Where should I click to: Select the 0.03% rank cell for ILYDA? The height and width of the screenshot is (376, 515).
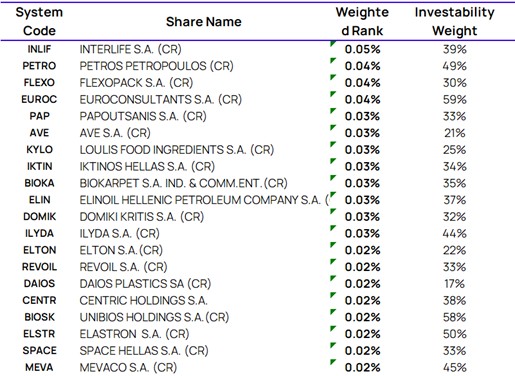pyautogui.click(x=362, y=233)
